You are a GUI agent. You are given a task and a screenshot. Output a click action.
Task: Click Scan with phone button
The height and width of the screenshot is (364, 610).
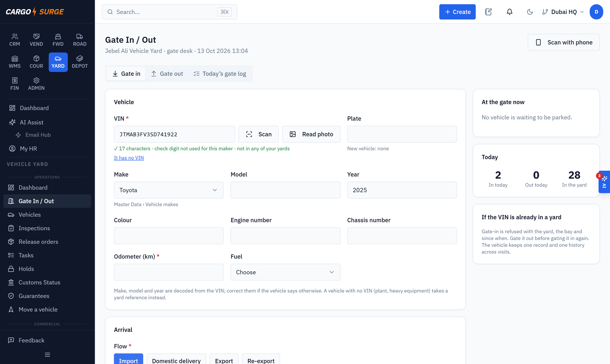(564, 42)
